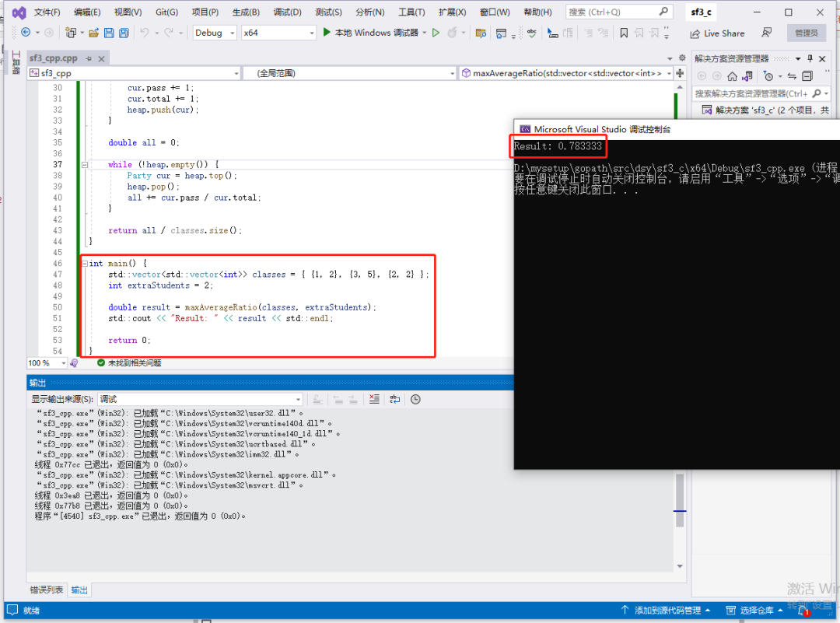The height and width of the screenshot is (623, 840).
Task: Open the Git(G) menu
Action: coord(166,12)
